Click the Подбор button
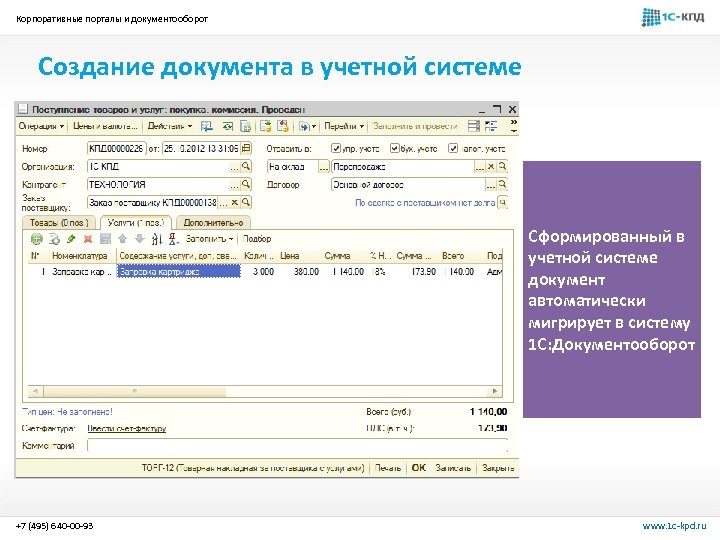This screenshot has height=540, width=720. pyautogui.click(x=257, y=239)
